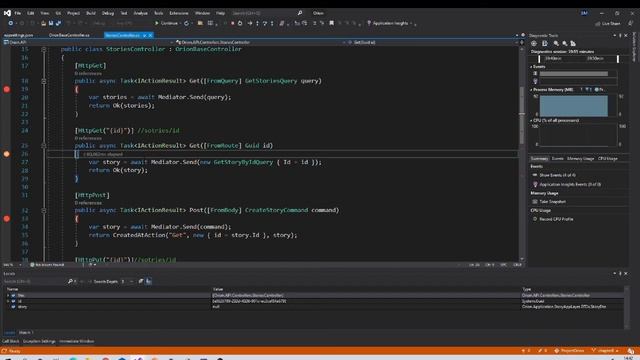The height and width of the screenshot is (360, 640).
Task: Collapse the Process Memory graph section
Action: coord(531,89)
